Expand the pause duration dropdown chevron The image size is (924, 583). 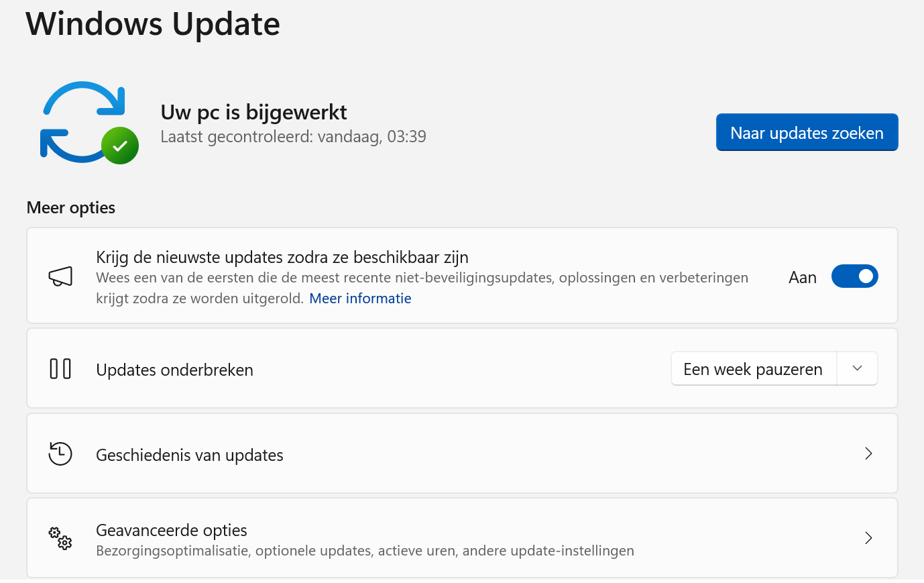(857, 368)
